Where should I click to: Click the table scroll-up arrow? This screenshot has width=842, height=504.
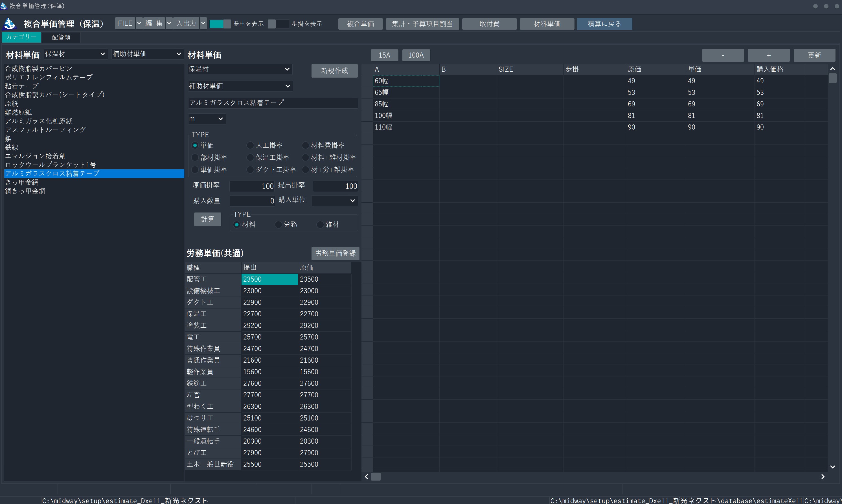[832, 69]
